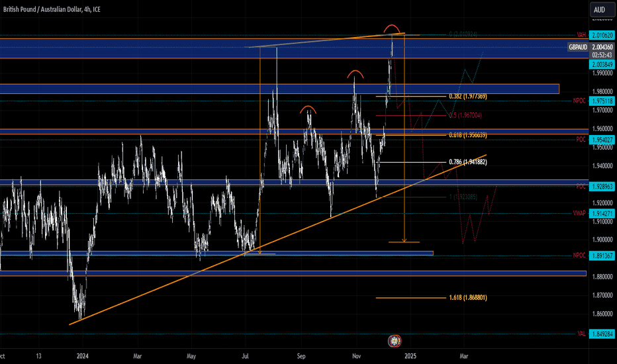Screen dimensions: 617x364
Task: Click the Mar label after 2025
Action: [464, 356]
